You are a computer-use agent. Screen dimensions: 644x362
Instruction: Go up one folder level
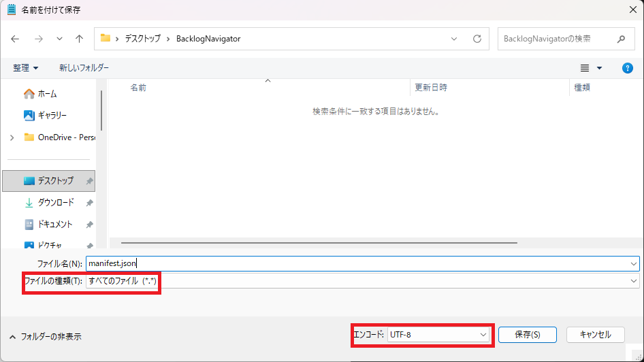pos(80,39)
